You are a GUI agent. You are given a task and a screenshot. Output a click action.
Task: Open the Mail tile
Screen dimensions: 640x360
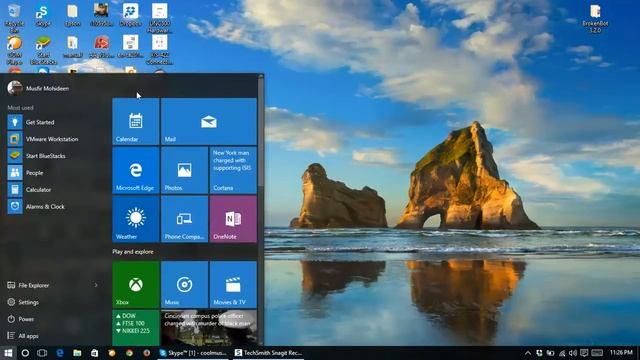[209, 122]
